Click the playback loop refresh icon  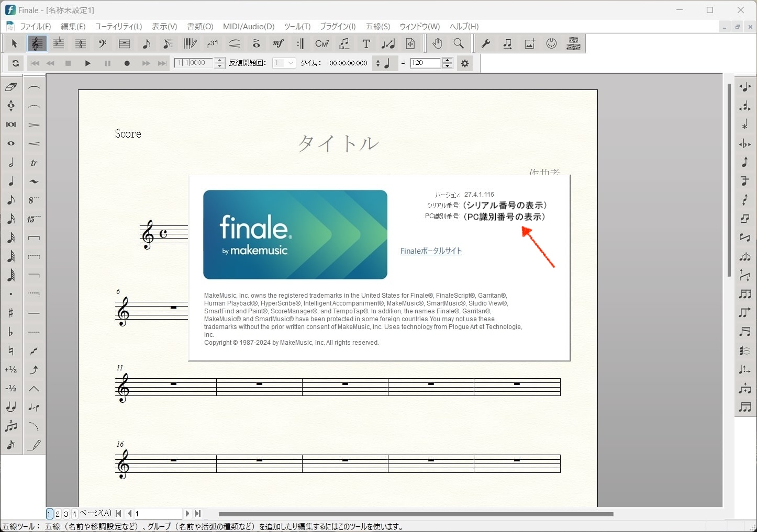(16, 63)
